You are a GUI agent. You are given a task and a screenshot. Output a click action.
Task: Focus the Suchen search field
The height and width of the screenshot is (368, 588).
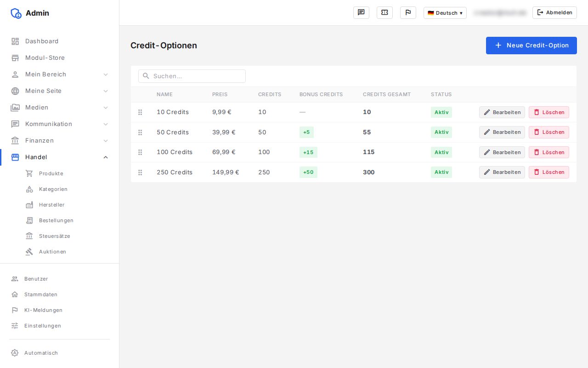point(192,76)
